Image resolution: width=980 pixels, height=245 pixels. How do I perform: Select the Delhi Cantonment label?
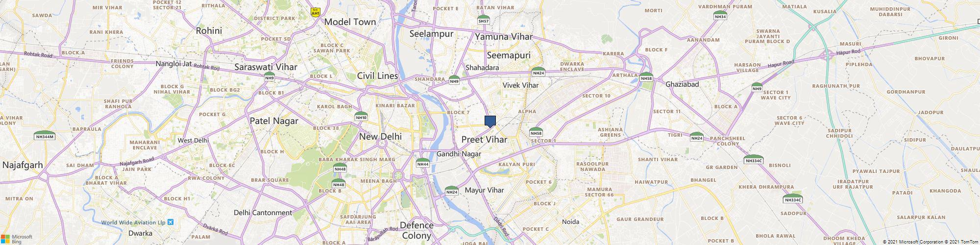(x=263, y=213)
